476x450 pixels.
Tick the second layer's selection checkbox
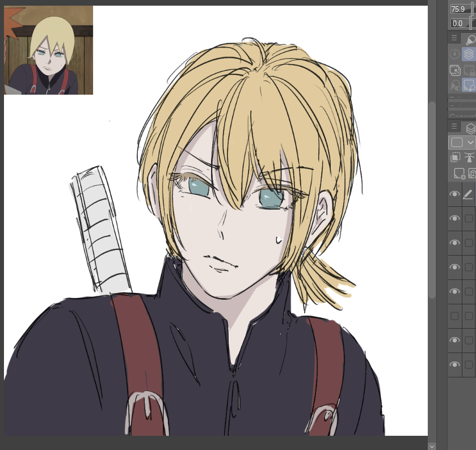tap(469, 218)
